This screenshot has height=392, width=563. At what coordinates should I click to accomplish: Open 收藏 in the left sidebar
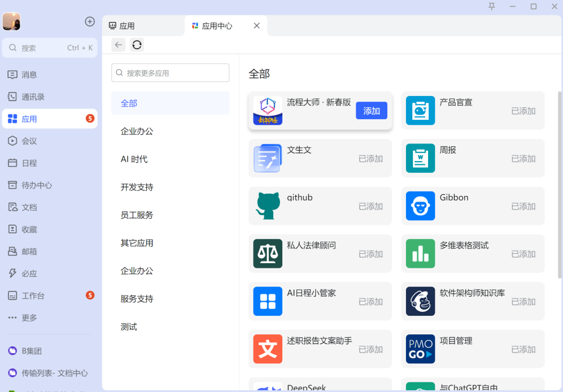point(50,229)
